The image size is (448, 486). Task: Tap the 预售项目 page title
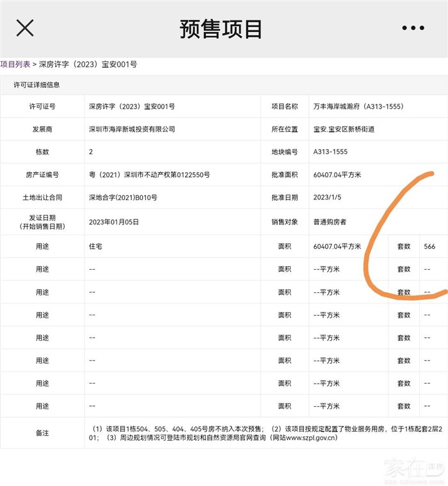tap(221, 29)
